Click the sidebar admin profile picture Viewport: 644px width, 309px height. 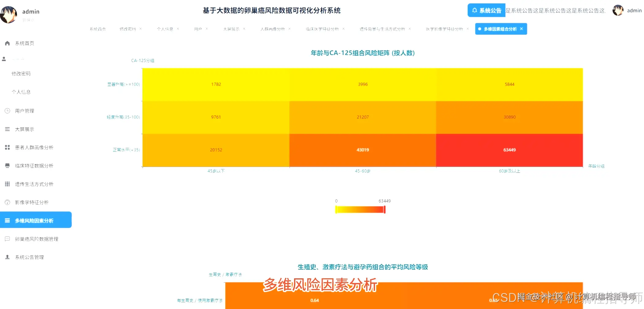tap(8, 14)
